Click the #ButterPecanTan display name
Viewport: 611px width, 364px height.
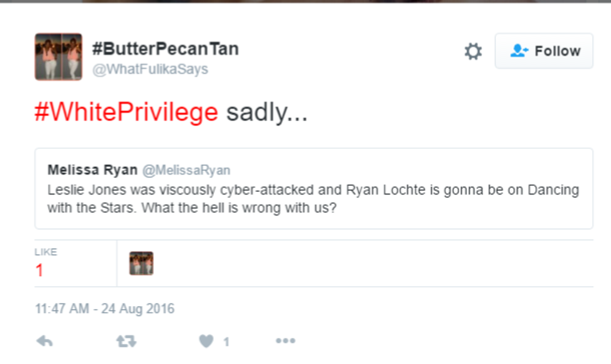(x=165, y=49)
